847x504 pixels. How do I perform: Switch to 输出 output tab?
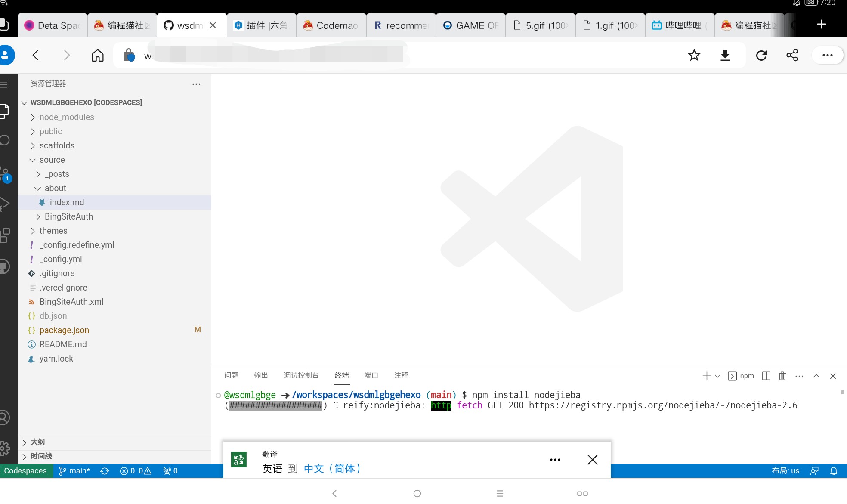point(261,375)
